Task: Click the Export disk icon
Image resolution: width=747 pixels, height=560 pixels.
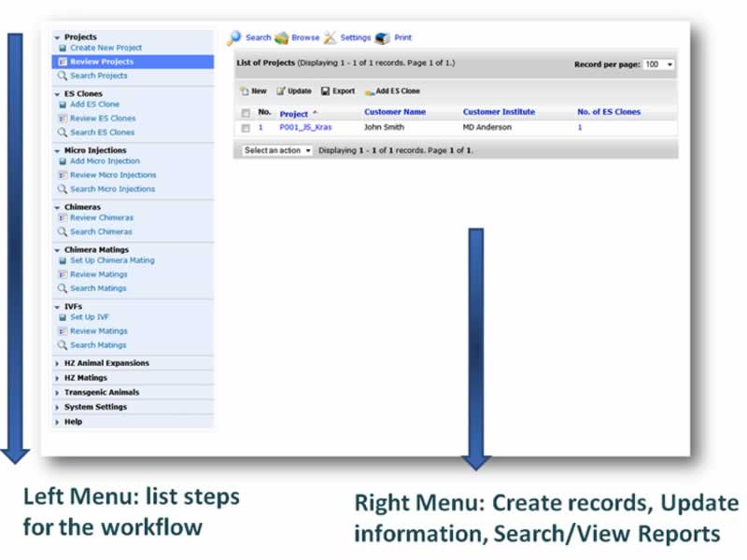Action: pyautogui.click(x=325, y=91)
